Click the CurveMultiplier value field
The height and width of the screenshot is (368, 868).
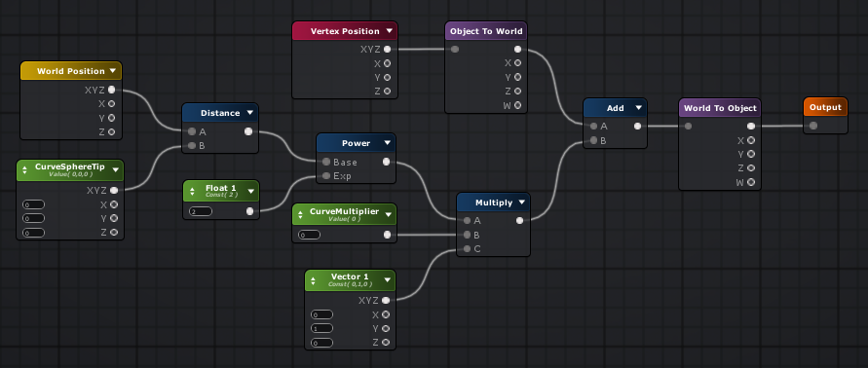point(309,236)
